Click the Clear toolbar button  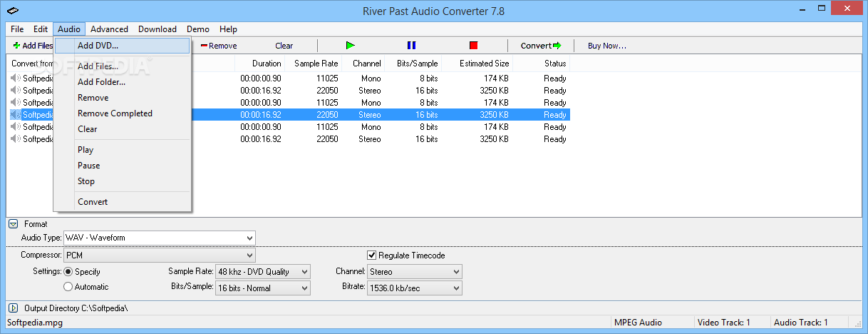284,46
